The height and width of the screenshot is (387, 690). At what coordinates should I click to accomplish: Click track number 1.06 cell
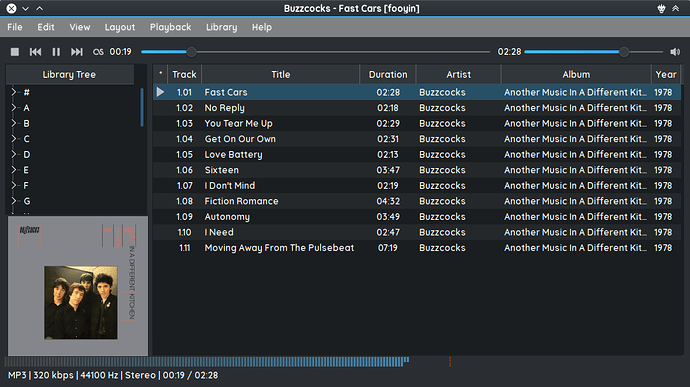(x=184, y=170)
